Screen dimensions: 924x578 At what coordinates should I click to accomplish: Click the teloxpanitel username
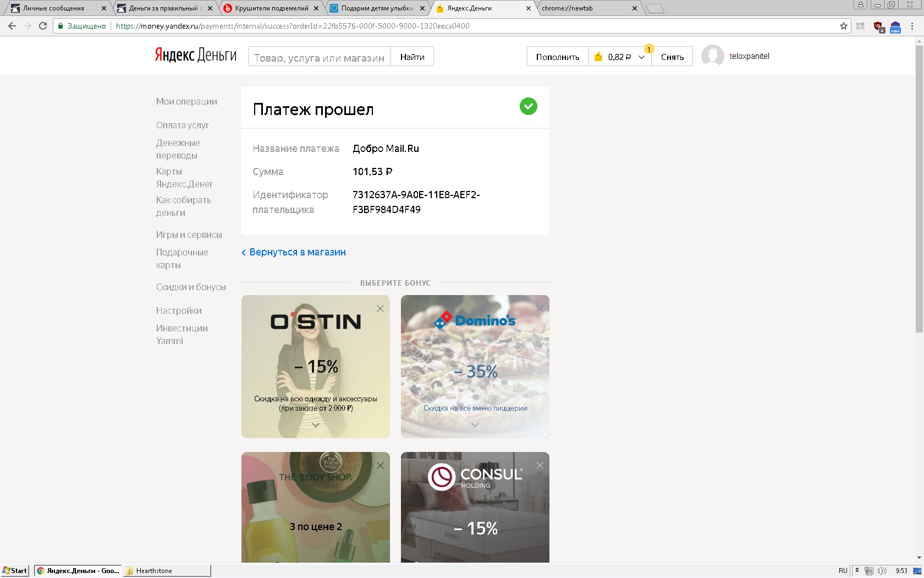pyautogui.click(x=749, y=56)
